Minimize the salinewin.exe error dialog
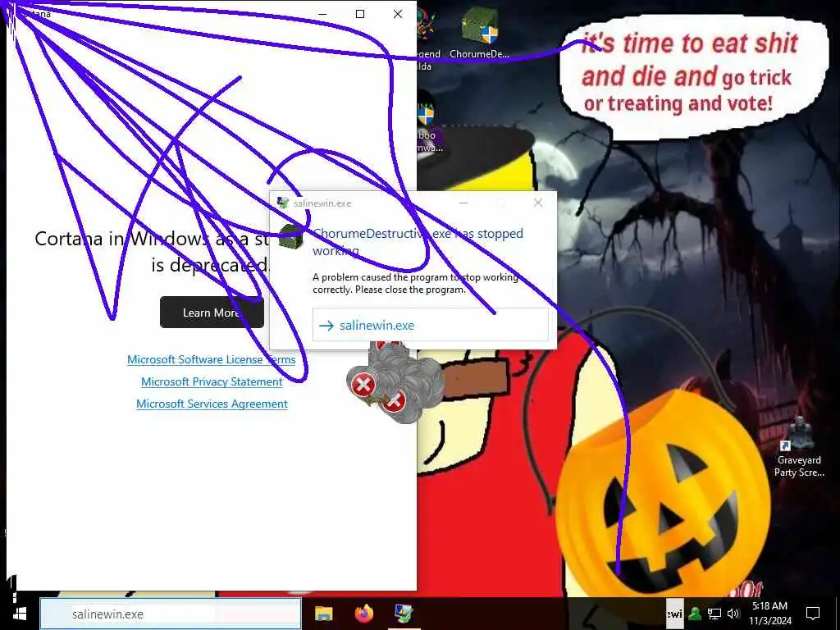This screenshot has height=630, width=840. (x=463, y=203)
